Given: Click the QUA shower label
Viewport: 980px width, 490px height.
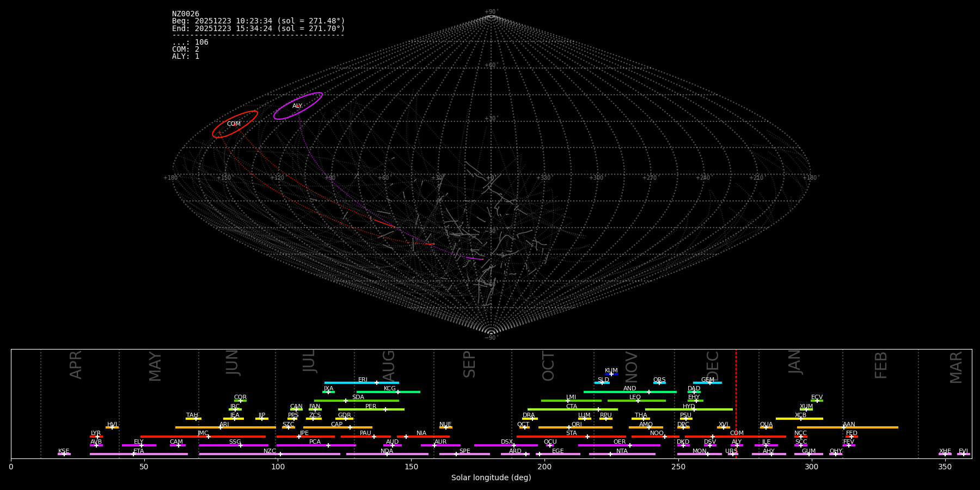Looking at the screenshot, I should tap(766, 425).
